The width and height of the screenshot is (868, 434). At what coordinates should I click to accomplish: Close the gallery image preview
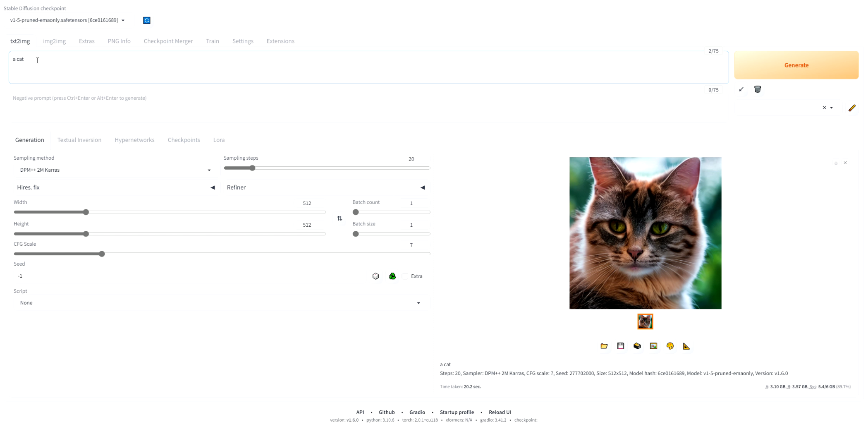pyautogui.click(x=845, y=163)
